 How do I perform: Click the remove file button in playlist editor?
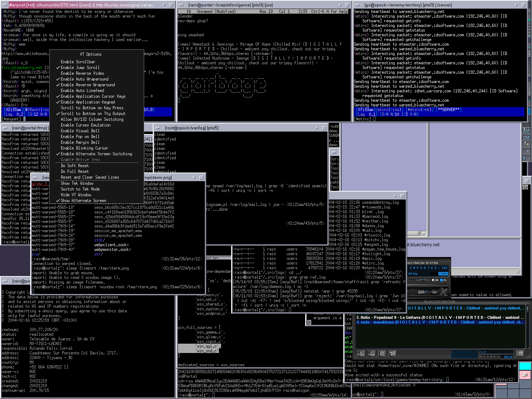pyautogui.click(x=371, y=354)
